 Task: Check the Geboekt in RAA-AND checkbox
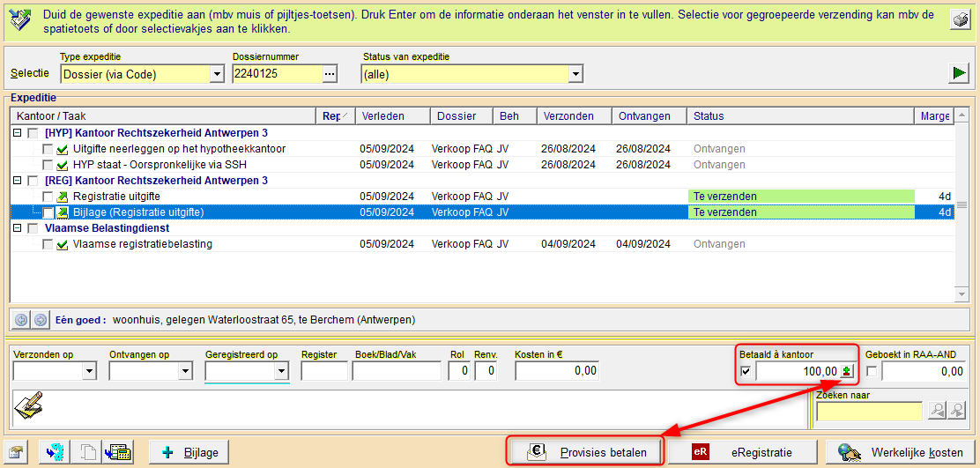pyautogui.click(x=872, y=372)
